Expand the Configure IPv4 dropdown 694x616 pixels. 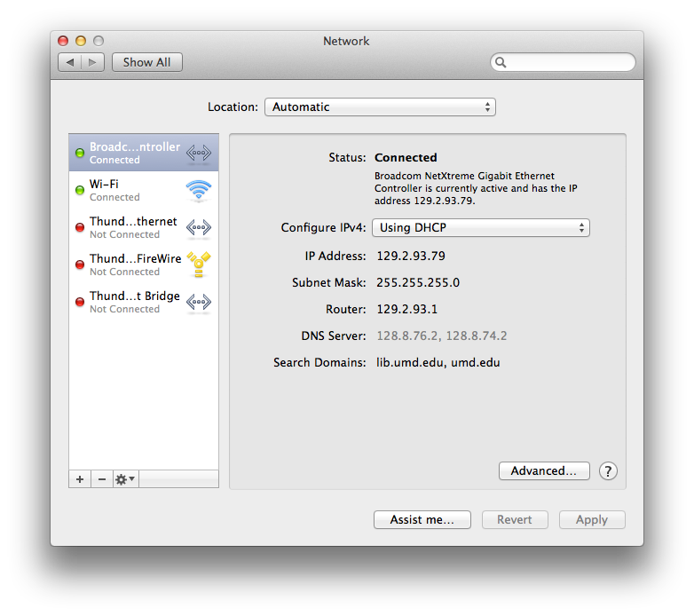(480, 227)
